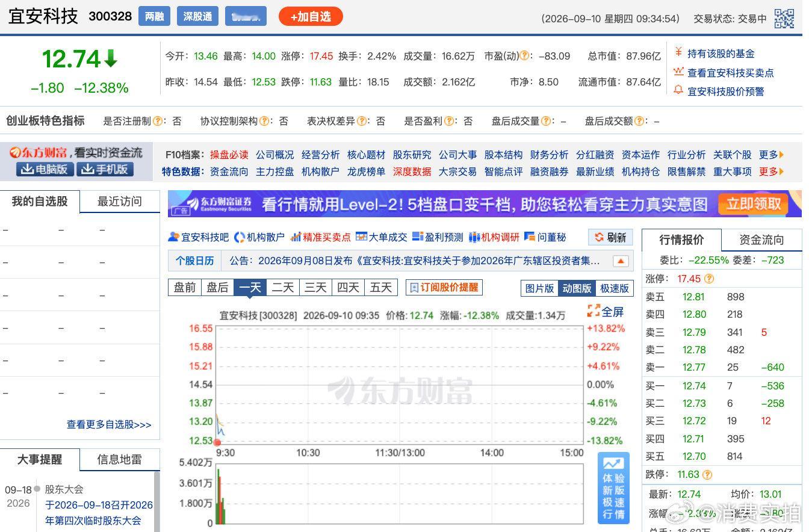Image resolution: width=809 pixels, height=532 pixels.
Task: Show help icon beside 涨停 in quote panel
Action: point(709,279)
